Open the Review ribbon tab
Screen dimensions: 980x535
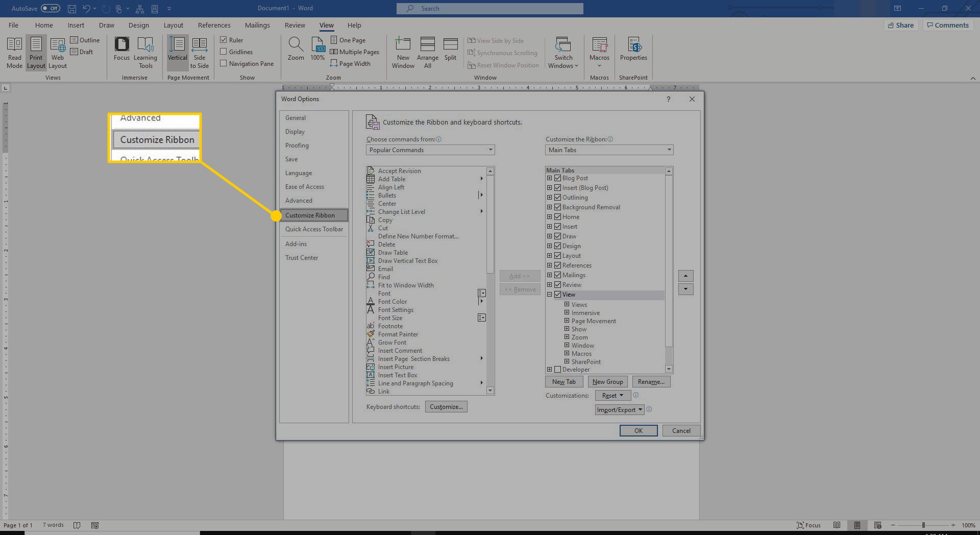point(295,25)
